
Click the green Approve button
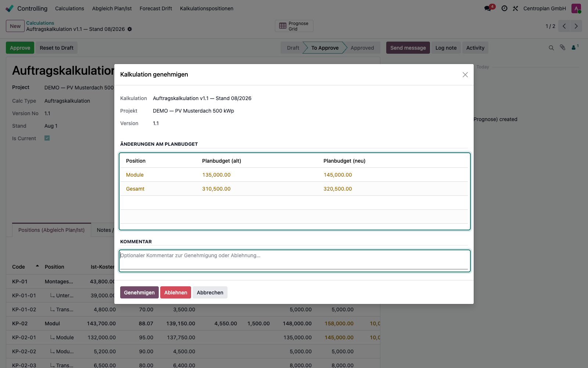point(20,48)
